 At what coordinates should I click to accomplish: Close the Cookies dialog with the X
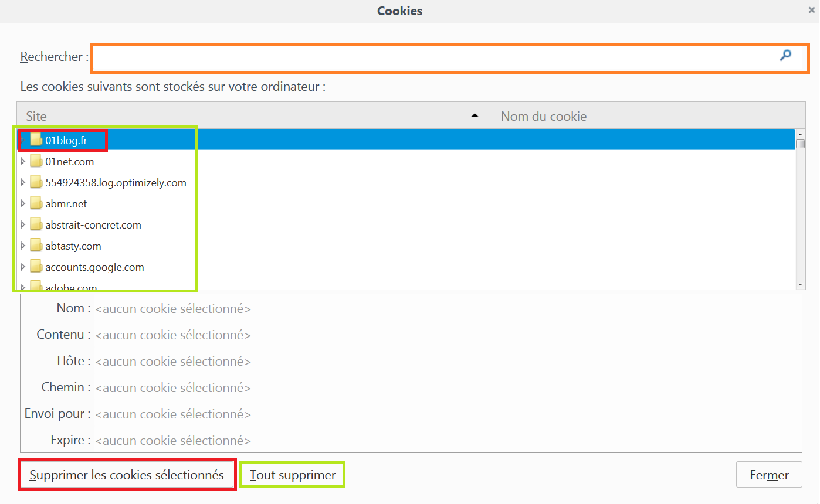(x=811, y=11)
